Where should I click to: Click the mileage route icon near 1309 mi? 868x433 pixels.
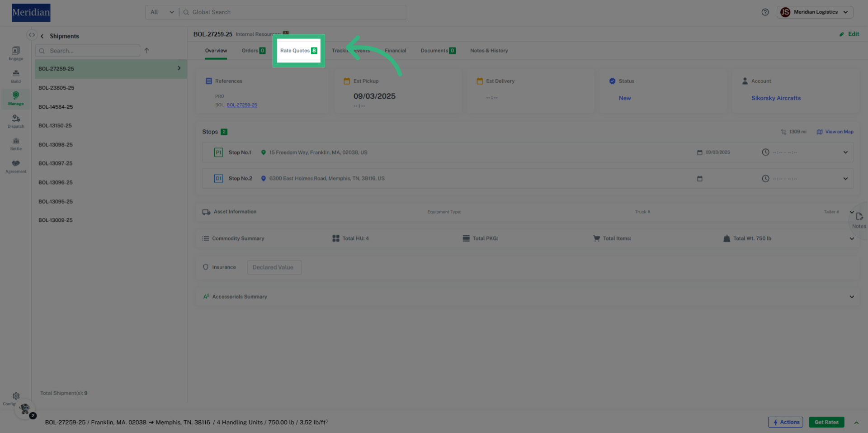coord(783,132)
